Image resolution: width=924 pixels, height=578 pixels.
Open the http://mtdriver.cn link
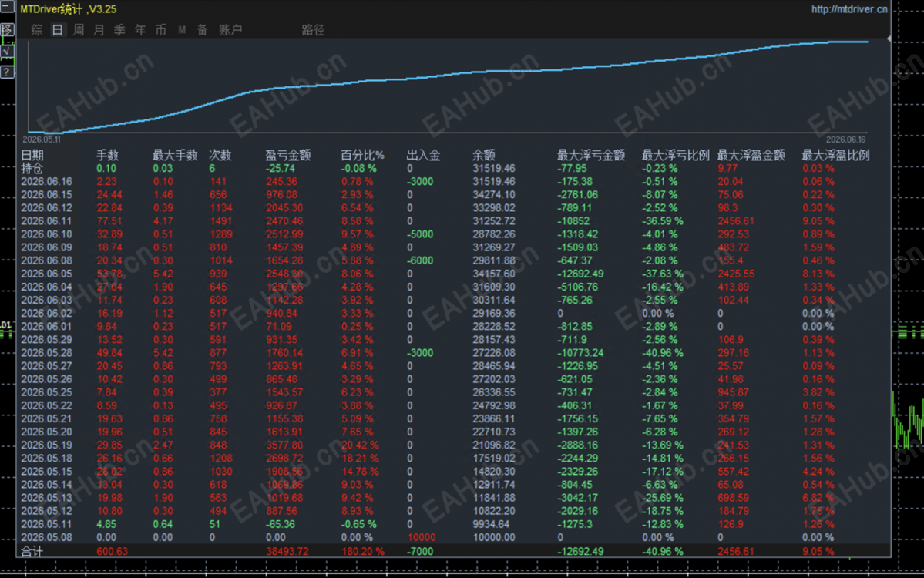[x=849, y=8]
